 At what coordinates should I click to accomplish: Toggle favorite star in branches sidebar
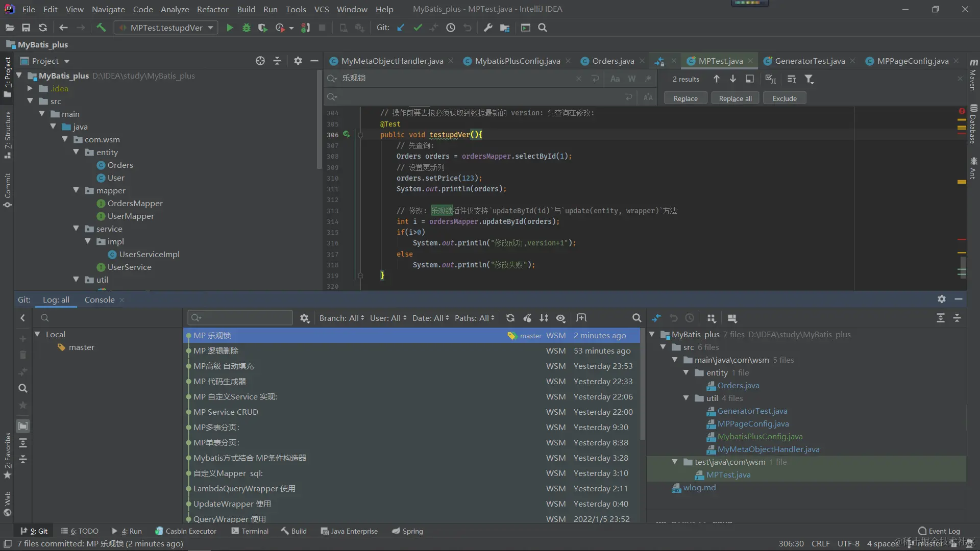pyautogui.click(x=22, y=405)
